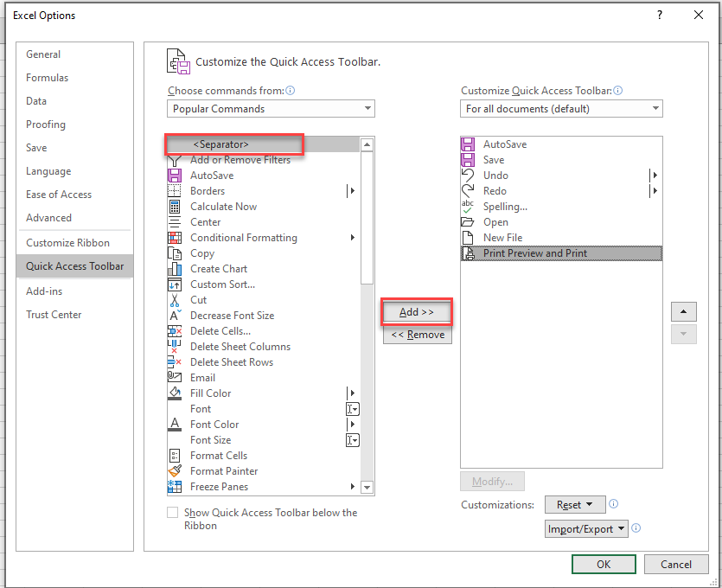Select the Spelling abc icon in the toolbar list

point(468,207)
